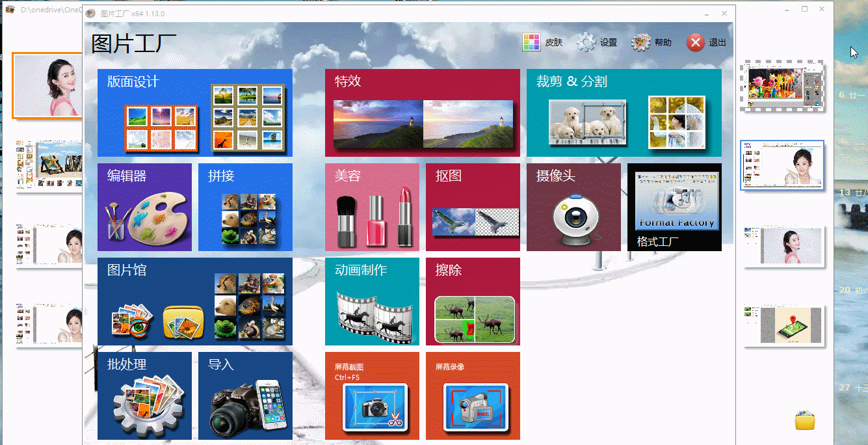Open the 格式工厂 Format Factory tile
The height and width of the screenshot is (445, 868).
coord(674,207)
